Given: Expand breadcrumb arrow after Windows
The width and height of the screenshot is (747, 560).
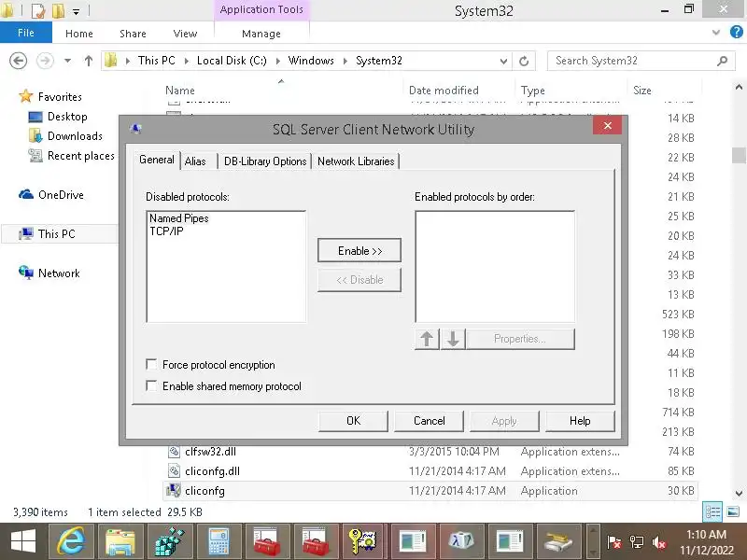Looking at the screenshot, I should click(x=345, y=61).
